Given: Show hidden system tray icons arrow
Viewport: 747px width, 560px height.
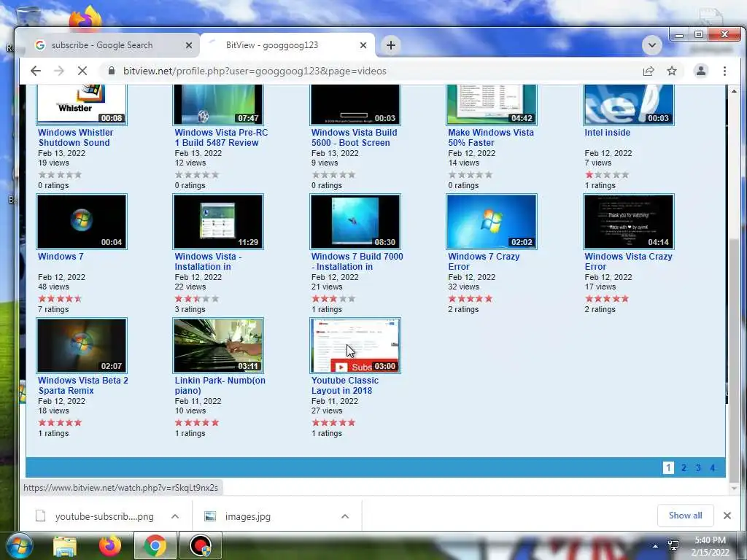Looking at the screenshot, I should pyautogui.click(x=656, y=546).
